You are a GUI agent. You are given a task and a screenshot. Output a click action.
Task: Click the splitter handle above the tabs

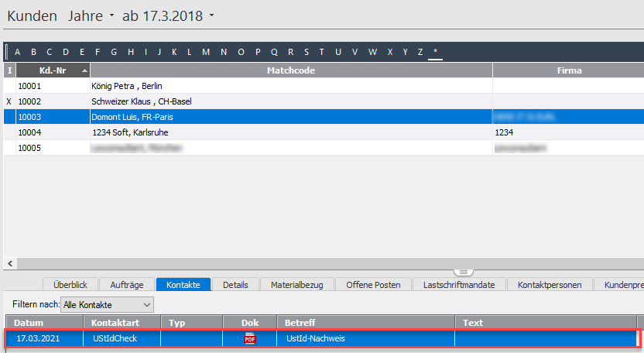click(x=463, y=272)
